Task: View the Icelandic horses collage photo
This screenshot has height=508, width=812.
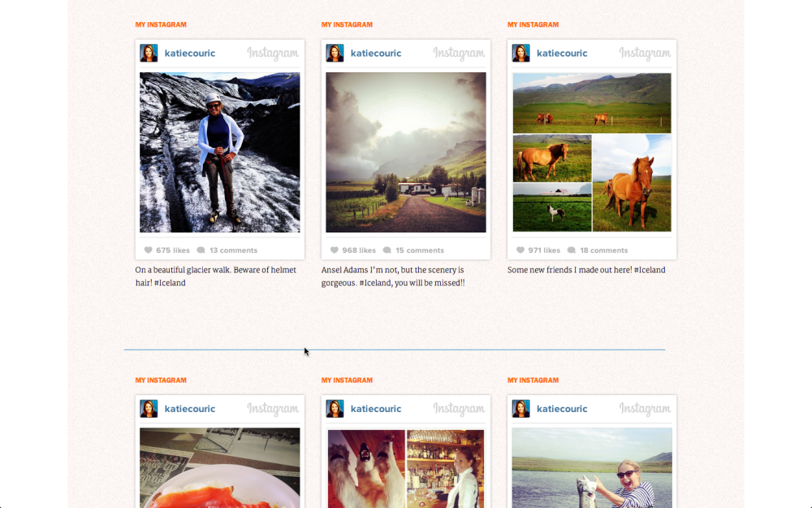Action: 592,153
